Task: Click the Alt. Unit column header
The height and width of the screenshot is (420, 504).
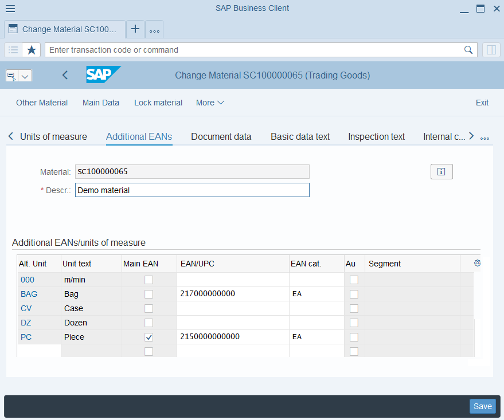Action: coord(39,264)
